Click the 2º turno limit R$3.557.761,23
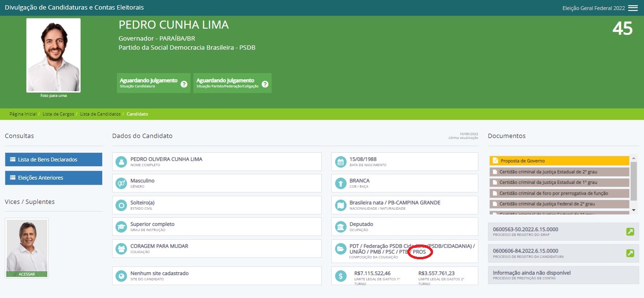Viewport: 644px width, 298px height. coord(436,273)
